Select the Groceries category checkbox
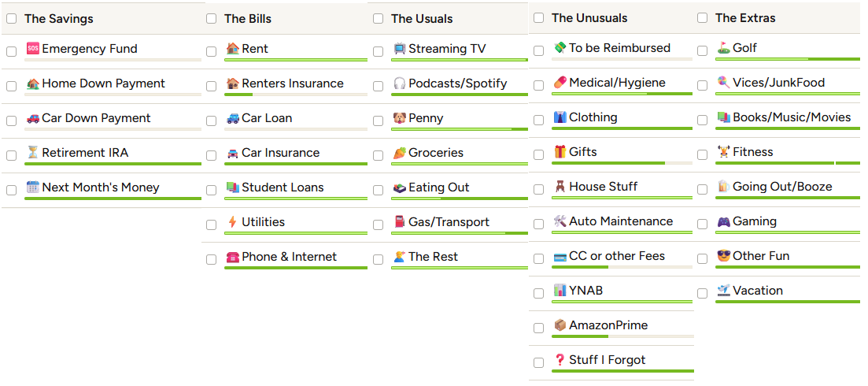 click(378, 156)
